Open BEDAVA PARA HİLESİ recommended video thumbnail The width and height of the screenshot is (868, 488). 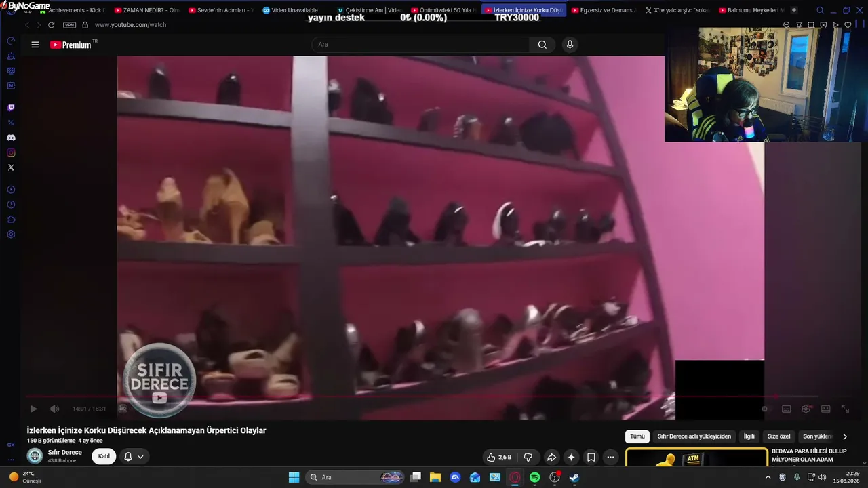coord(696,457)
